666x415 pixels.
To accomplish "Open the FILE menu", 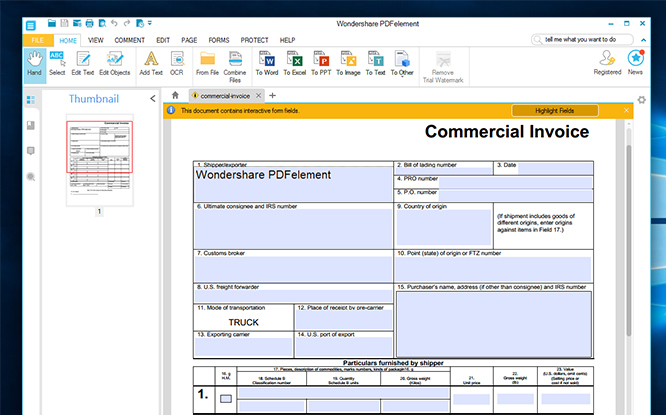I will [x=38, y=40].
